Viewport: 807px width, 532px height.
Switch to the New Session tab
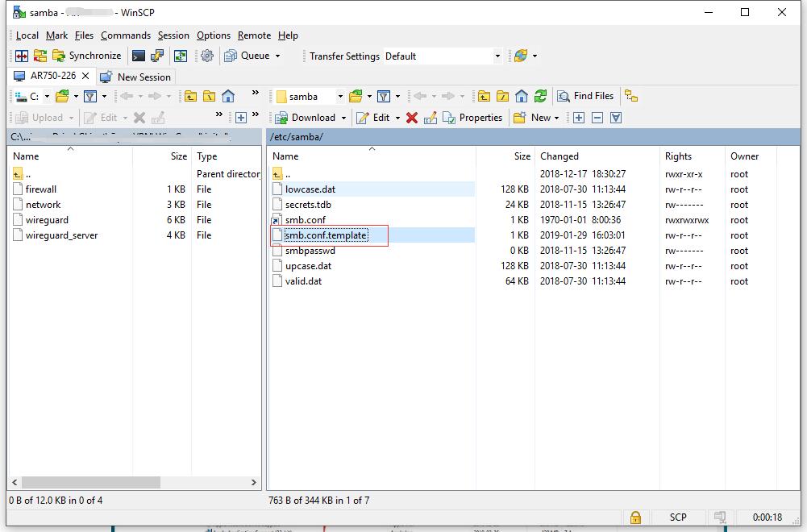click(135, 77)
